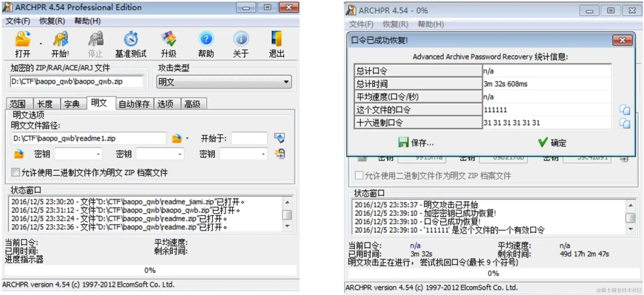Click the 关于 (About) info icon

pyautogui.click(x=241, y=39)
